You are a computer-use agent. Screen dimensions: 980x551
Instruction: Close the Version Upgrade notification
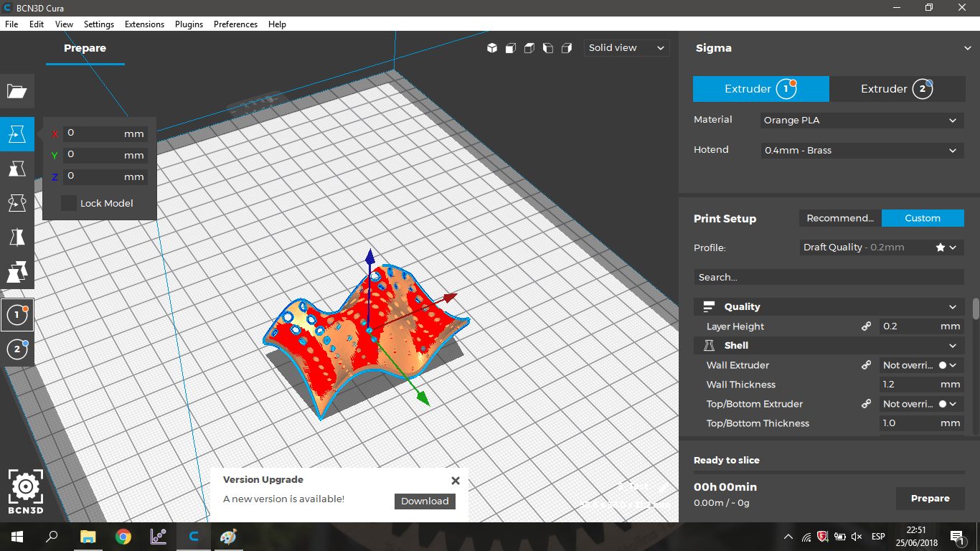click(456, 481)
